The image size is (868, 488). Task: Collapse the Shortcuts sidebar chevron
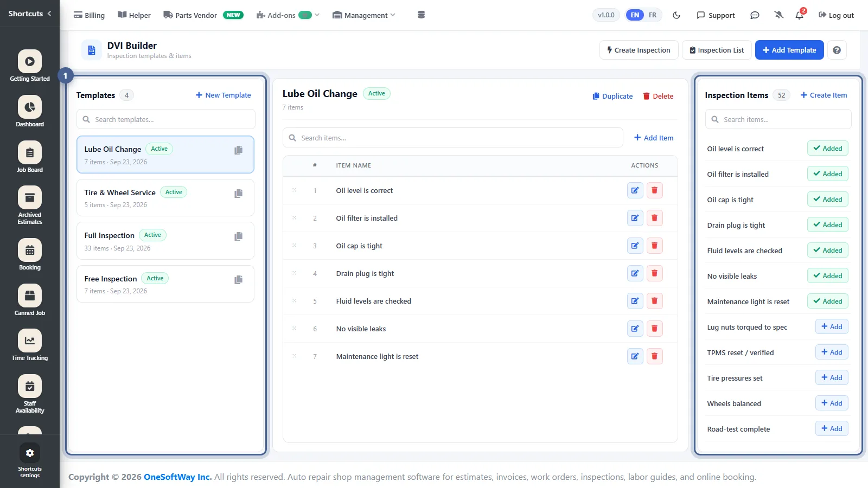(49, 14)
